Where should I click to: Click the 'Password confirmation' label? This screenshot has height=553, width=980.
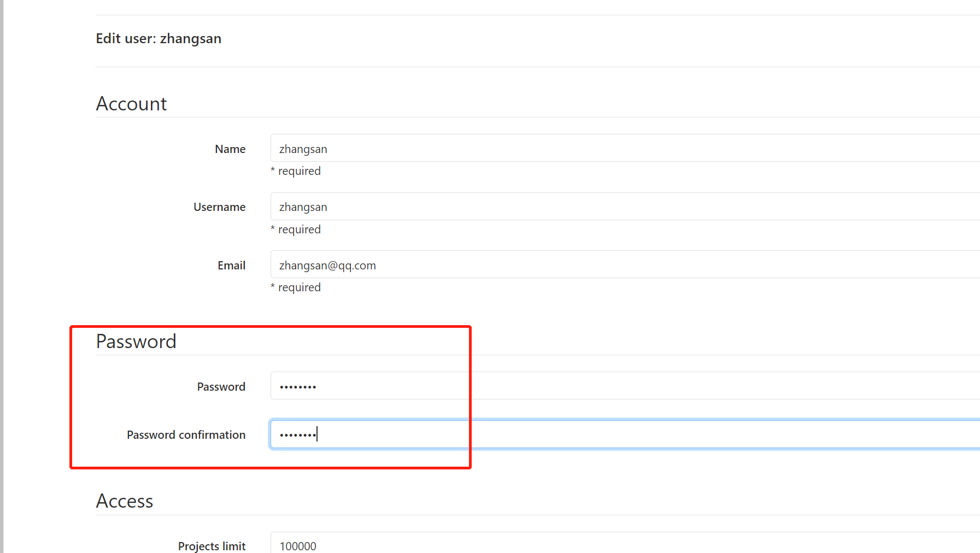[186, 435]
